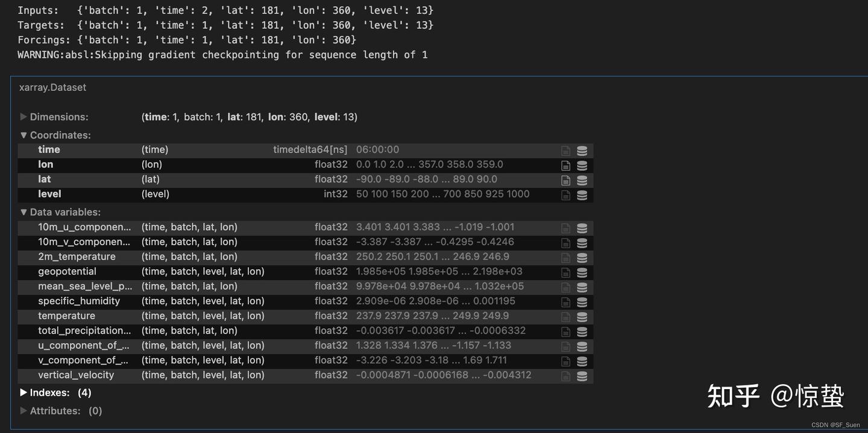Show database icon for level coordinate
This screenshot has width=868, height=433.
582,195
